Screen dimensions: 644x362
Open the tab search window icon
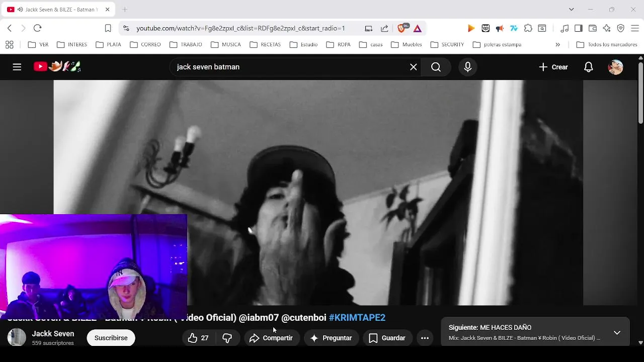coord(542,28)
